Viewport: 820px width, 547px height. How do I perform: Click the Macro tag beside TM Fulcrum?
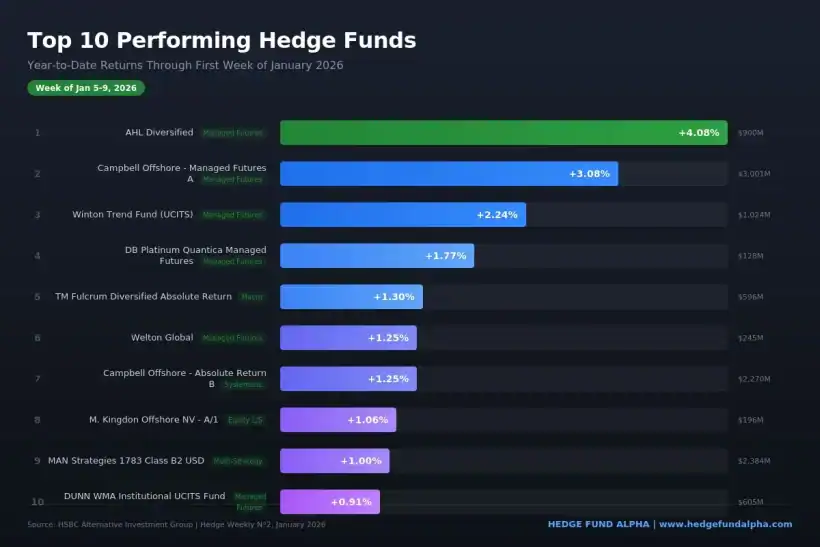click(x=252, y=297)
